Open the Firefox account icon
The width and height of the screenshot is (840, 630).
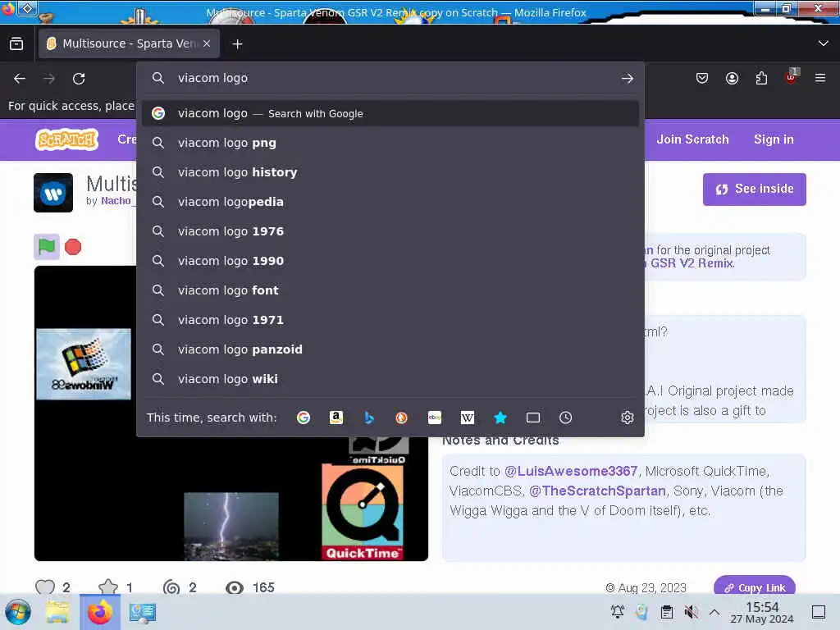pyautogui.click(x=732, y=79)
